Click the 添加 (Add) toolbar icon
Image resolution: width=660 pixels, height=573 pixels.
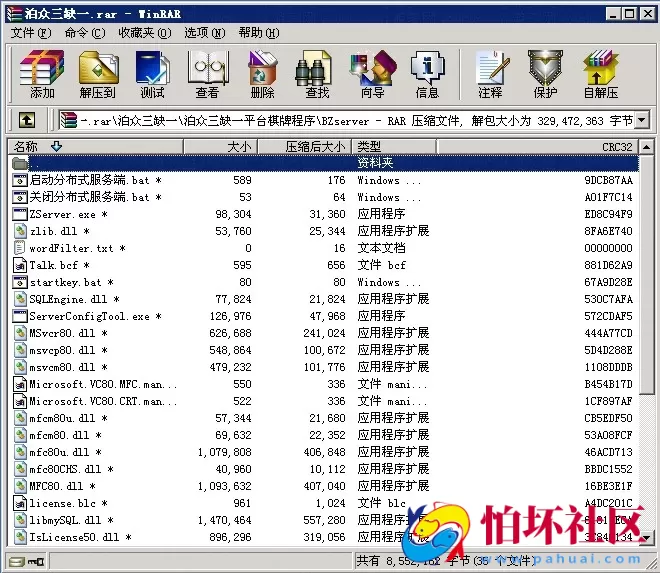click(42, 74)
